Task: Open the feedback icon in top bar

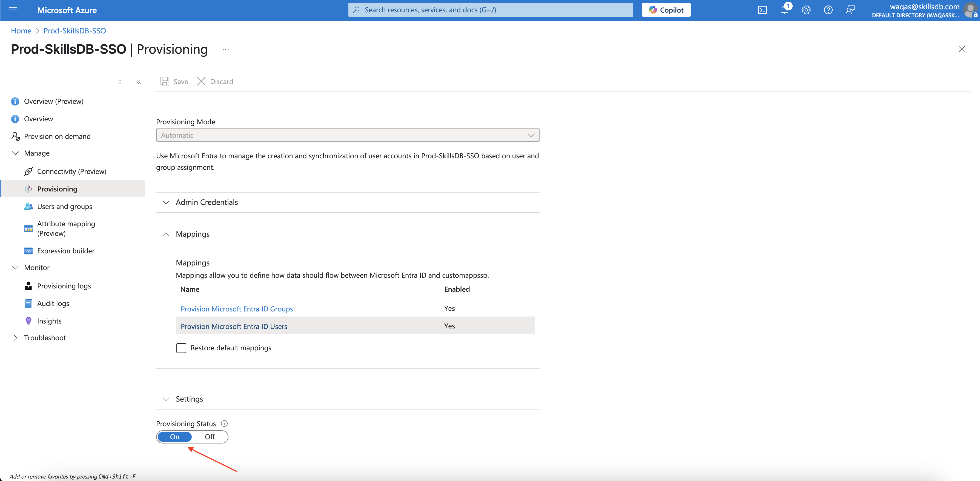Action: [x=850, y=10]
